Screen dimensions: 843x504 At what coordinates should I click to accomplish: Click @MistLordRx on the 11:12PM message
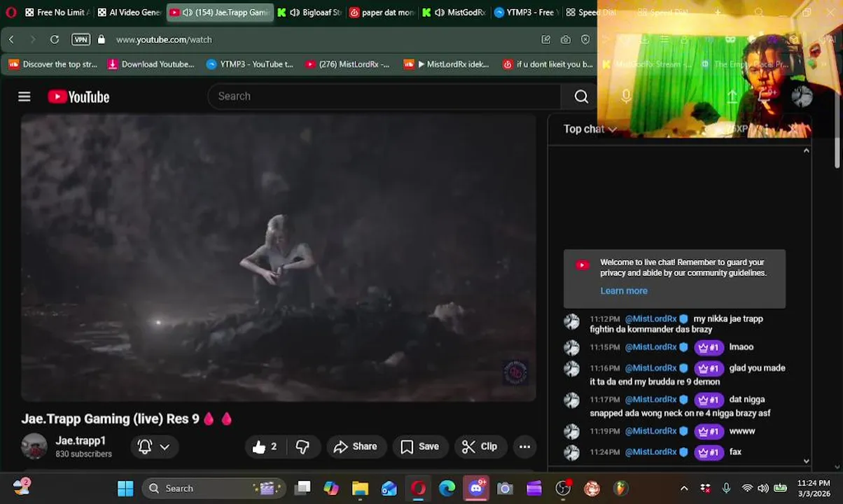(650, 318)
